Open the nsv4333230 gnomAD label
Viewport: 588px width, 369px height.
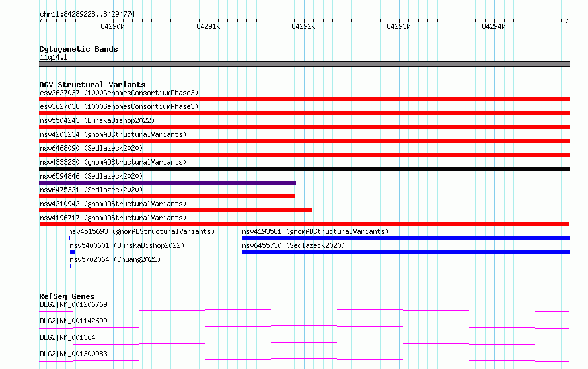pyautogui.click(x=113, y=162)
